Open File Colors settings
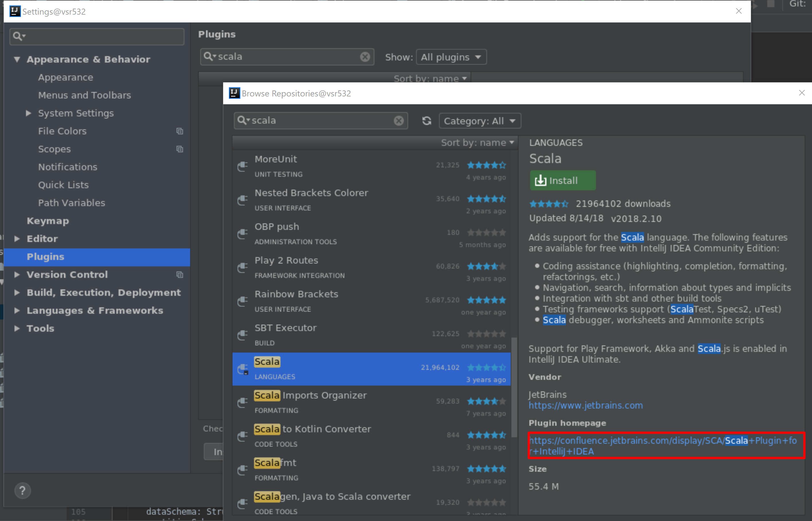The image size is (812, 521). click(62, 131)
